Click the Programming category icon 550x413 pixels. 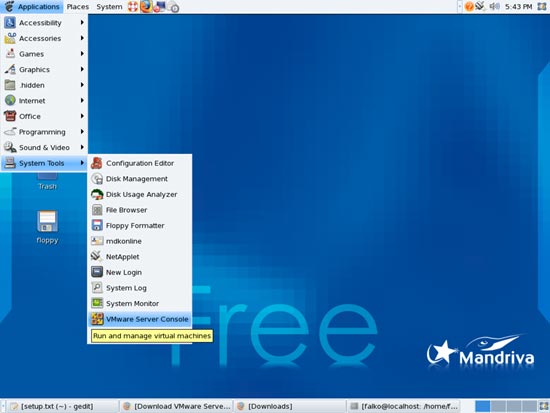pyautogui.click(x=10, y=132)
